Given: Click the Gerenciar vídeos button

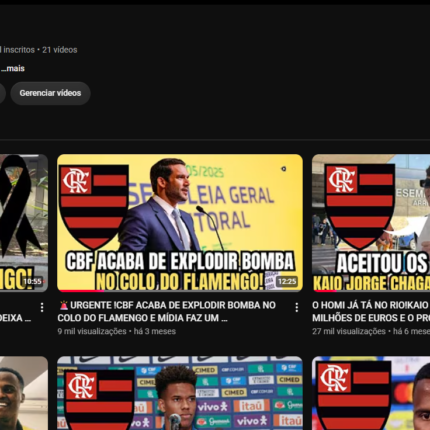Looking at the screenshot, I should (50, 93).
